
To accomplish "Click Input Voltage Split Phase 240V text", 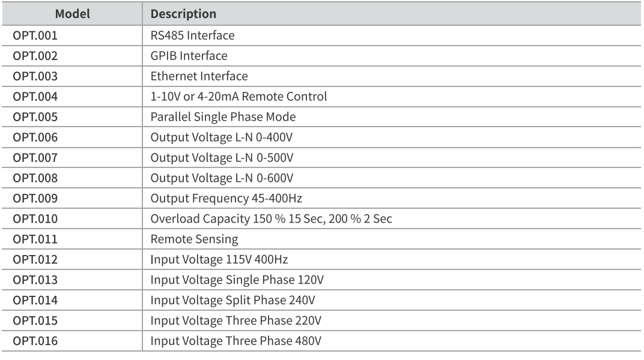I will [233, 301].
